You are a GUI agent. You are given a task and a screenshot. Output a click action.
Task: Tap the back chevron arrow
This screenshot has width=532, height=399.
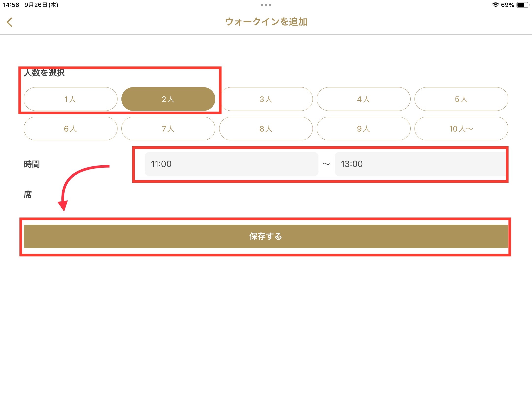pyautogui.click(x=10, y=22)
